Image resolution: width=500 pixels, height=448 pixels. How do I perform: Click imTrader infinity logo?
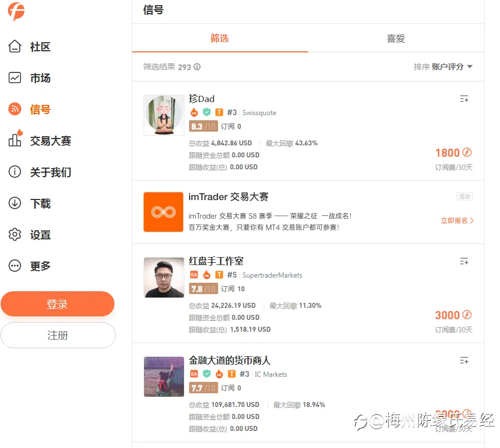(163, 212)
